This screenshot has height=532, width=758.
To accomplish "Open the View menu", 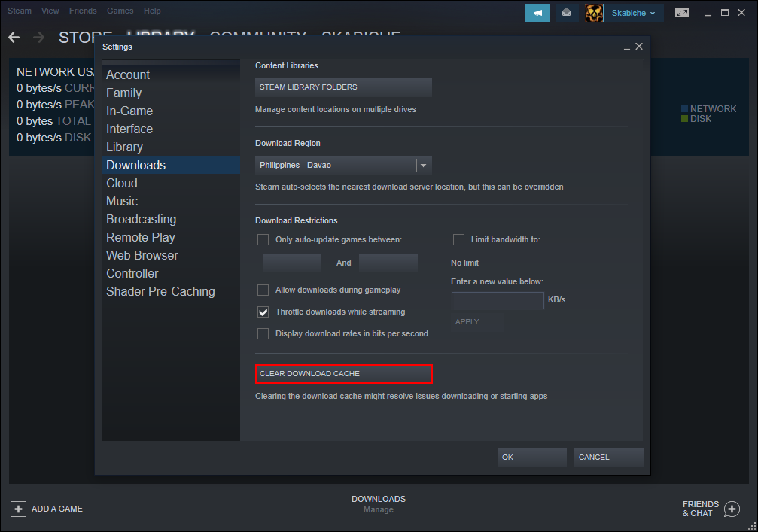I will [x=50, y=11].
